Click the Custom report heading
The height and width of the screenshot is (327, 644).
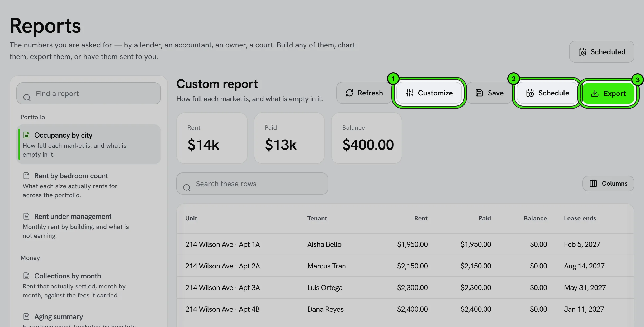pyautogui.click(x=217, y=84)
